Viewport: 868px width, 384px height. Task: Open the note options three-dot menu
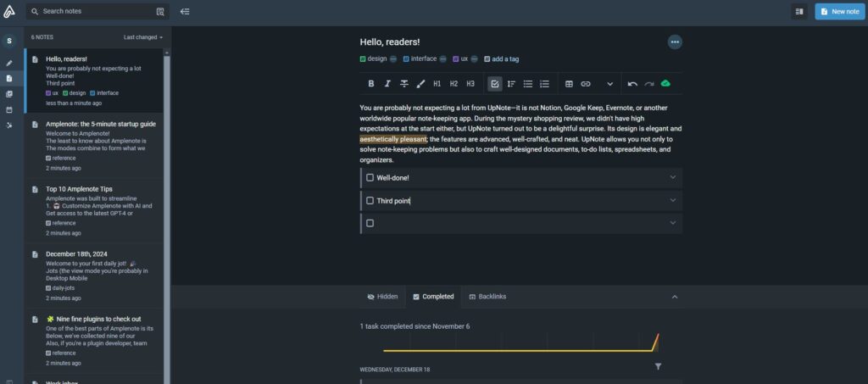pos(674,42)
